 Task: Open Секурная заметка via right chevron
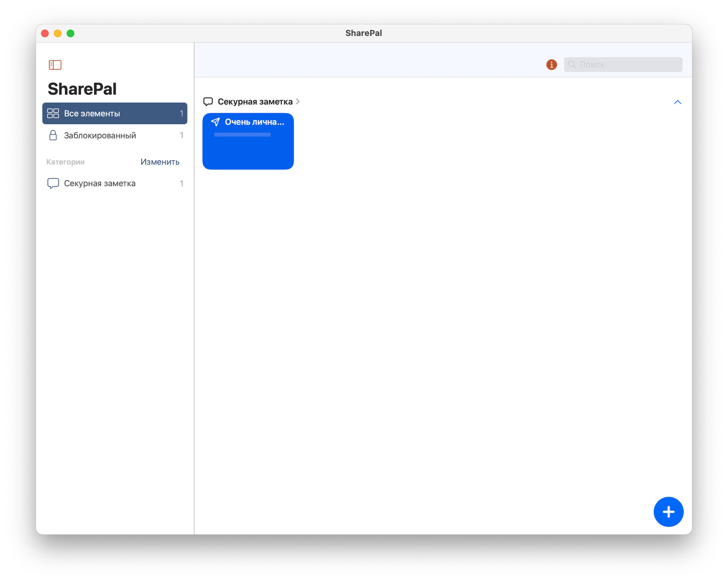pos(298,102)
